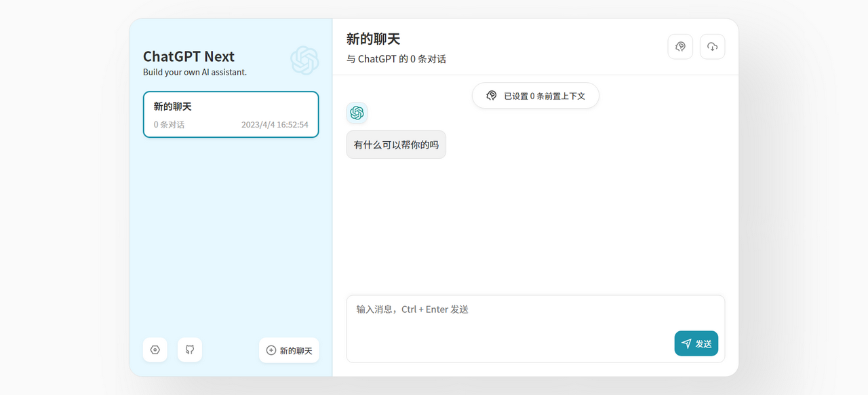Click the 与 ChatGPT 的 0 条对话 subtitle
Viewport: 868px width, 395px height.
click(396, 59)
